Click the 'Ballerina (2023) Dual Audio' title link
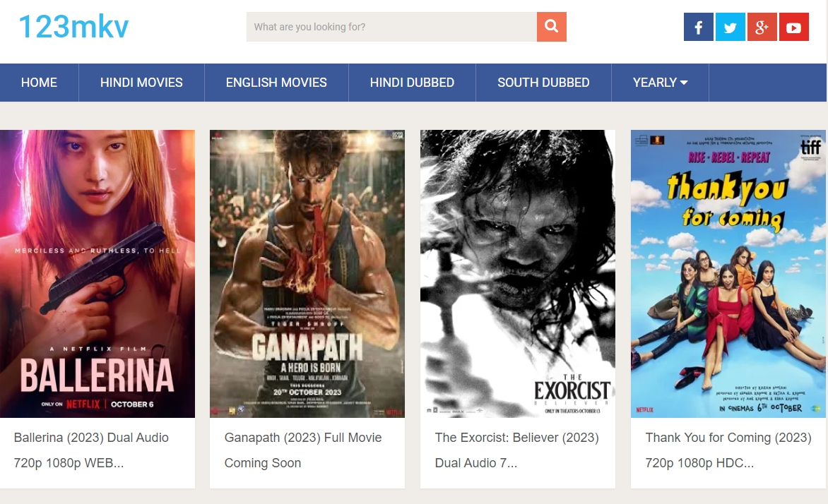This screenshot has width=828, height=504. click(x=91, y=450)
